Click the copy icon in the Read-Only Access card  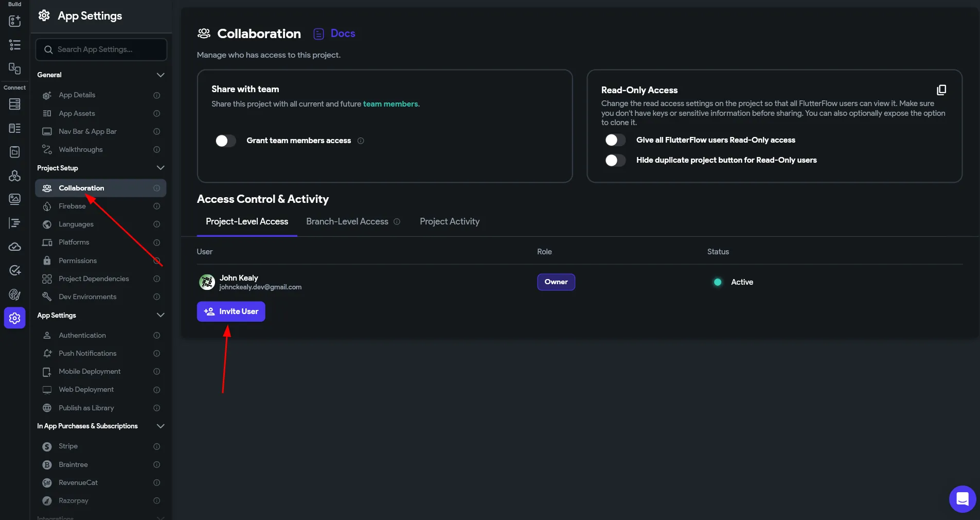coord(941,90)
